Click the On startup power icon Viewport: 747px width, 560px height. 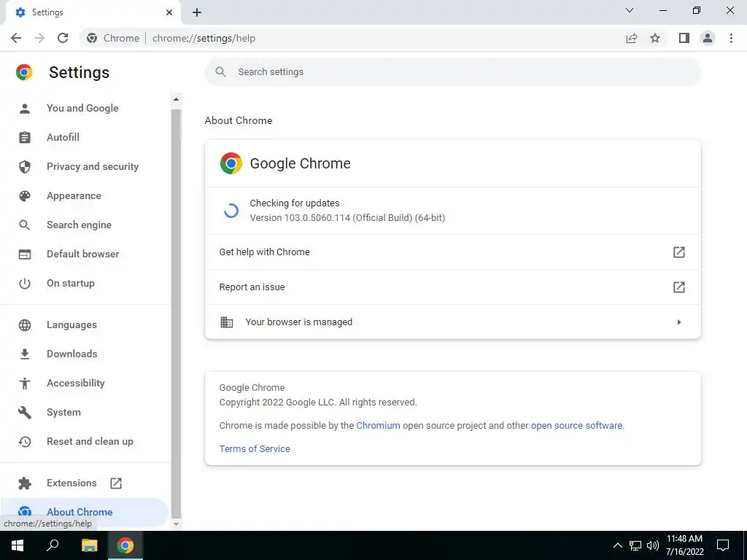pos(25,284)
